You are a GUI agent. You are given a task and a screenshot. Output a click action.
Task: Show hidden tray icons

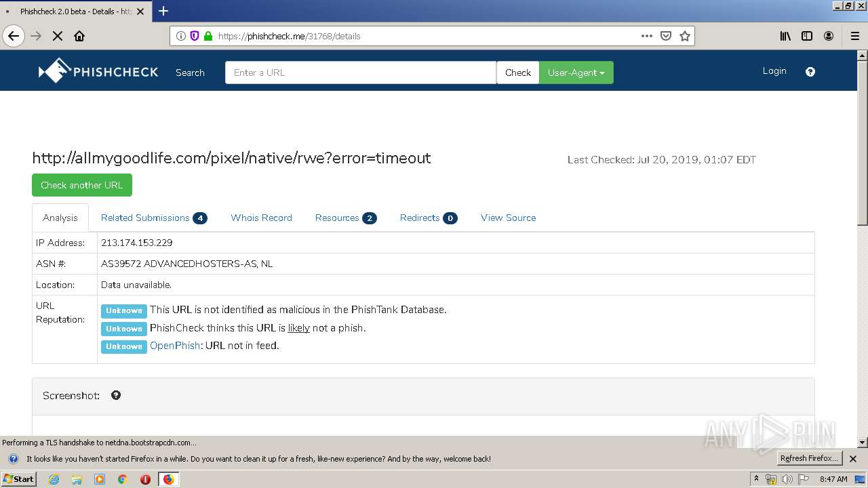[x=756, y=479]
